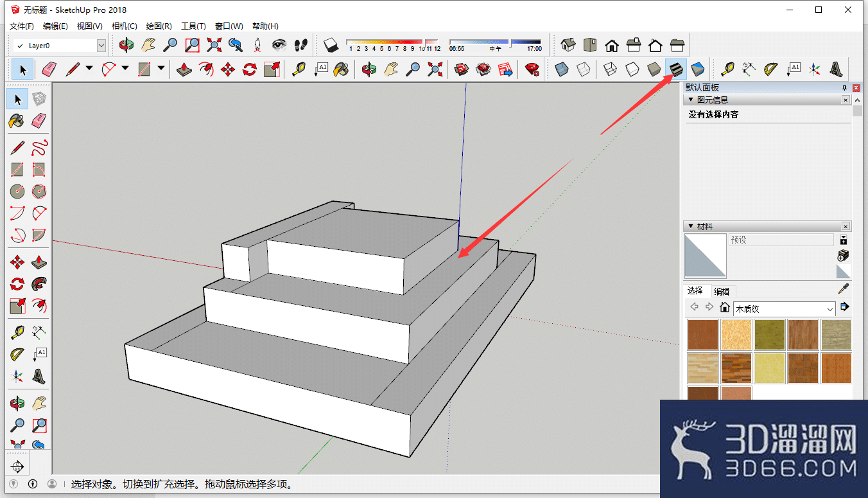Open 3D Warehouse
Image resolution: width=868 pixels, height=498 pixels.
click(462, 69)
